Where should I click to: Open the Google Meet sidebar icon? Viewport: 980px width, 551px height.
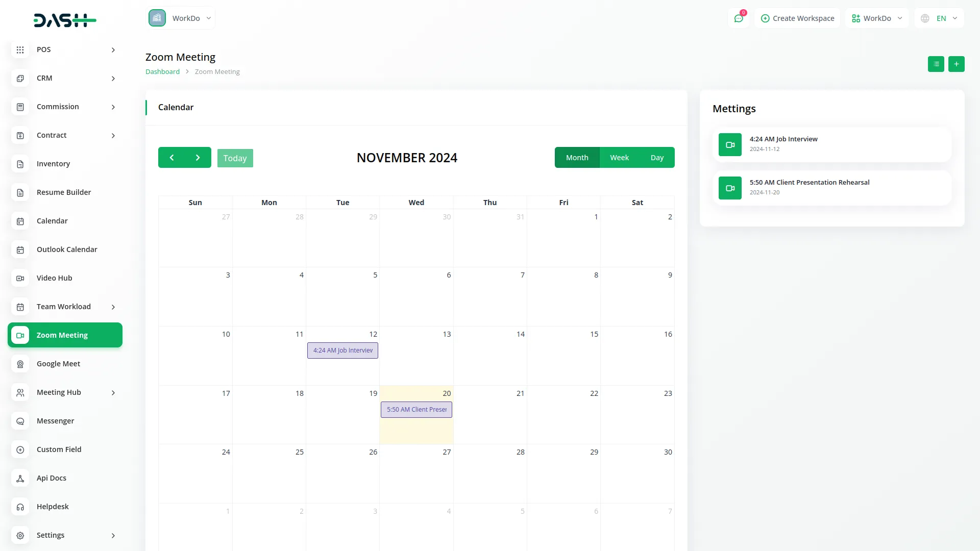tap(20, 364)
